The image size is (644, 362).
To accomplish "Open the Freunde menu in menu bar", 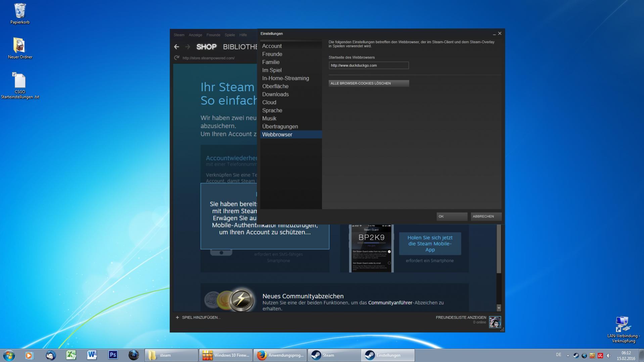I will pos(213,35).
